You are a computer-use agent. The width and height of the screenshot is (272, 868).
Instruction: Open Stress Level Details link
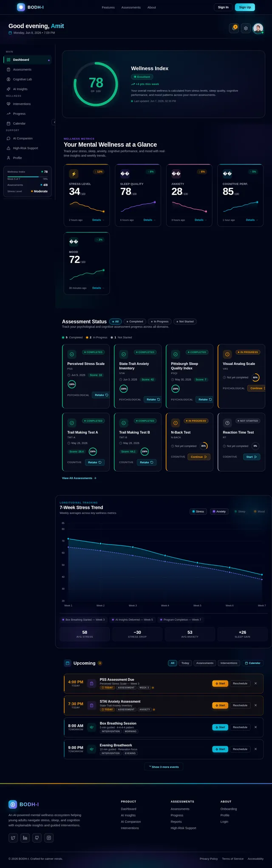pyautogui.click(x=98, y=220)
